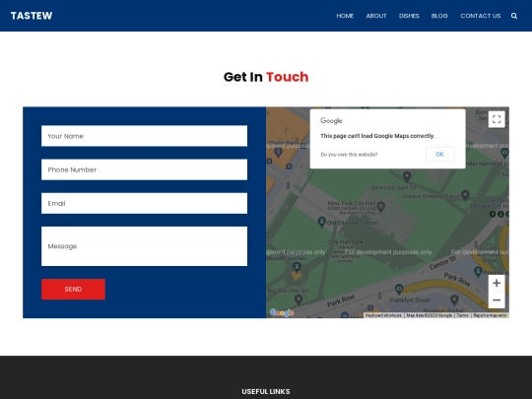
Task: Zoom out on the map
Action: tap(497, 299)
